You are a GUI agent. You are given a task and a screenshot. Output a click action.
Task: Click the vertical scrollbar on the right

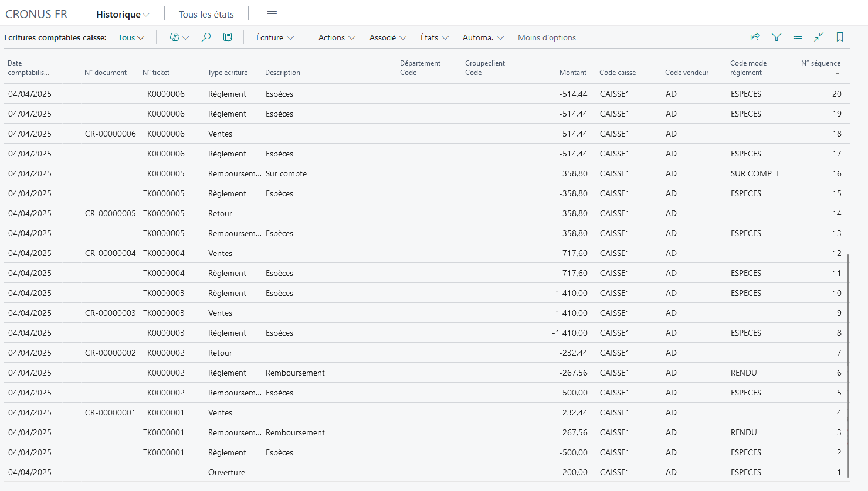pyautogui.click(x=849, y=367)
